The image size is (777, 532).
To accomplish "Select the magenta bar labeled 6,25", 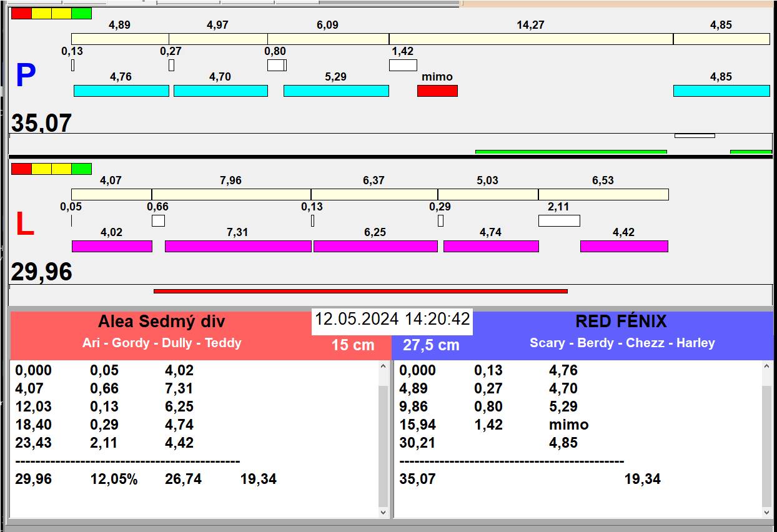I will [x=375, y=246].
